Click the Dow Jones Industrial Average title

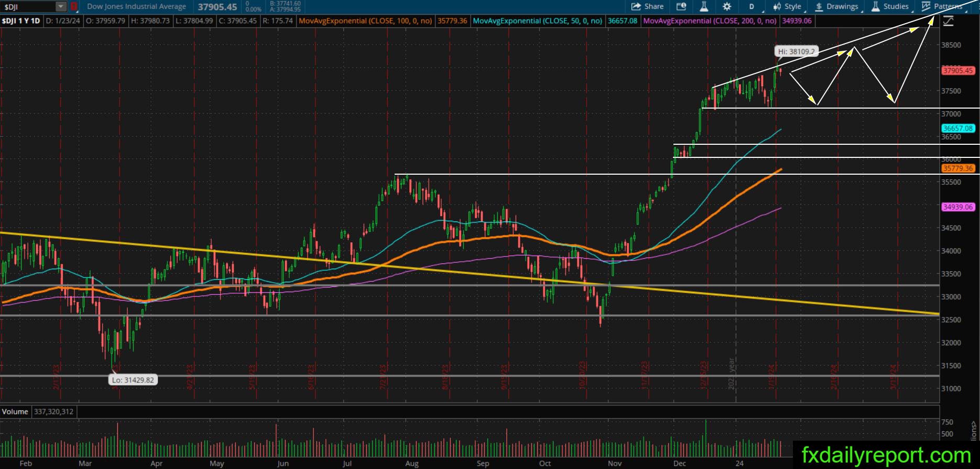136,7
